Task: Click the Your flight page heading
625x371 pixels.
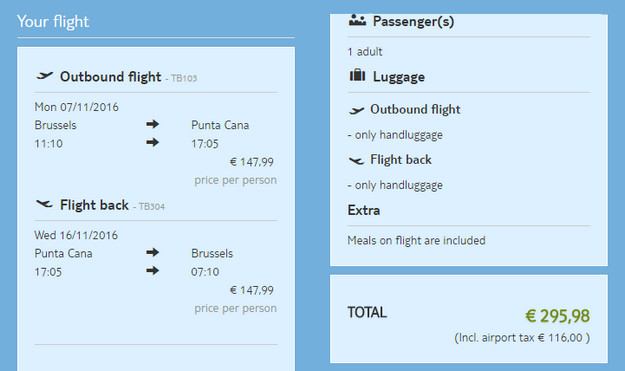Action: (53, 22)
